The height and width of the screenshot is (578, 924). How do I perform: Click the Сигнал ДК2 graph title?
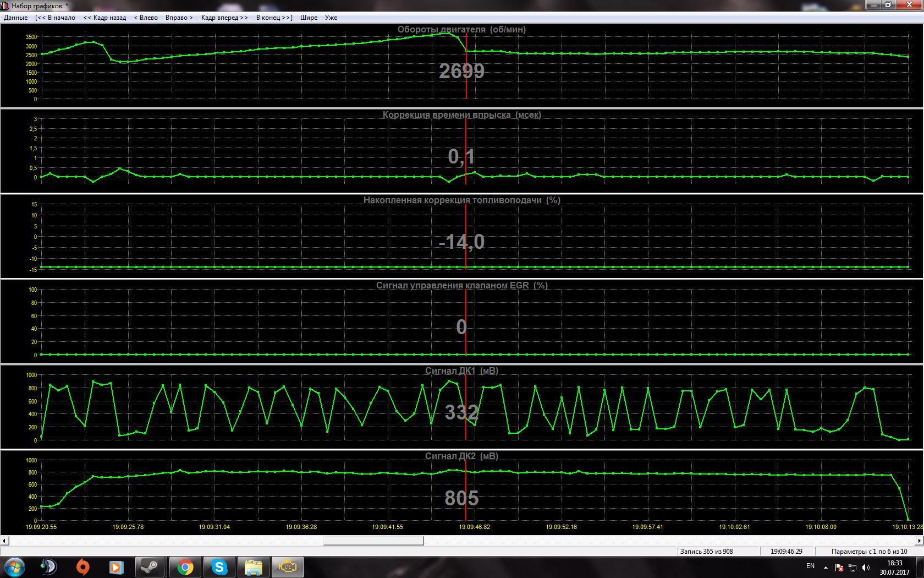pyautogui.click(x=461, y=456)
